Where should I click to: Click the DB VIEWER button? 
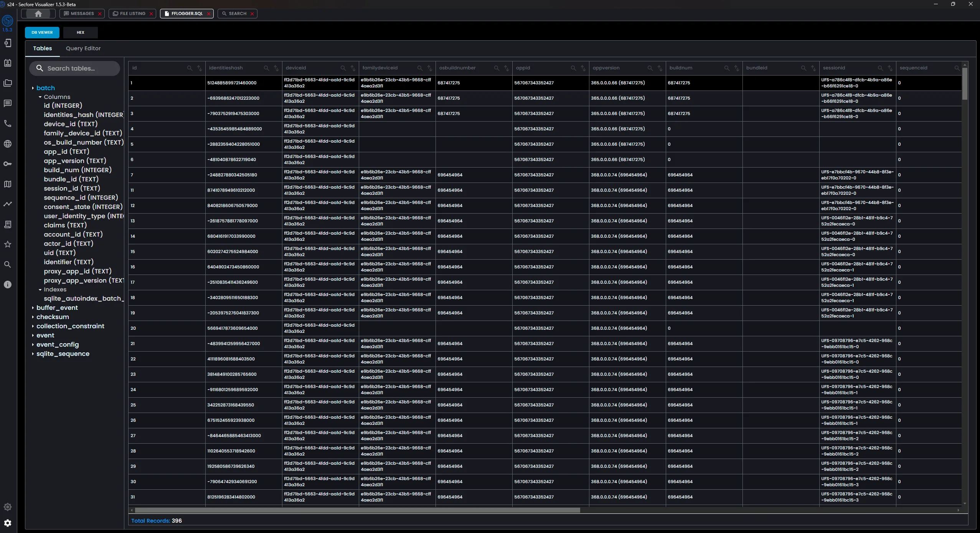(42, 33)
